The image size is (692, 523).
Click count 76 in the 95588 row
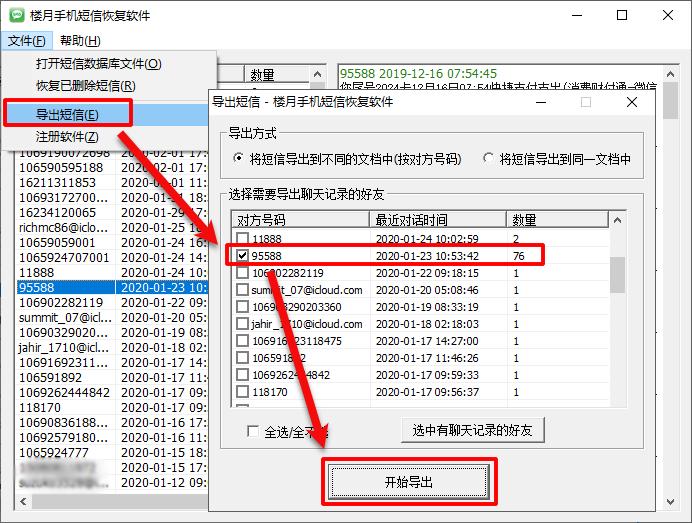tap(519, 256)
